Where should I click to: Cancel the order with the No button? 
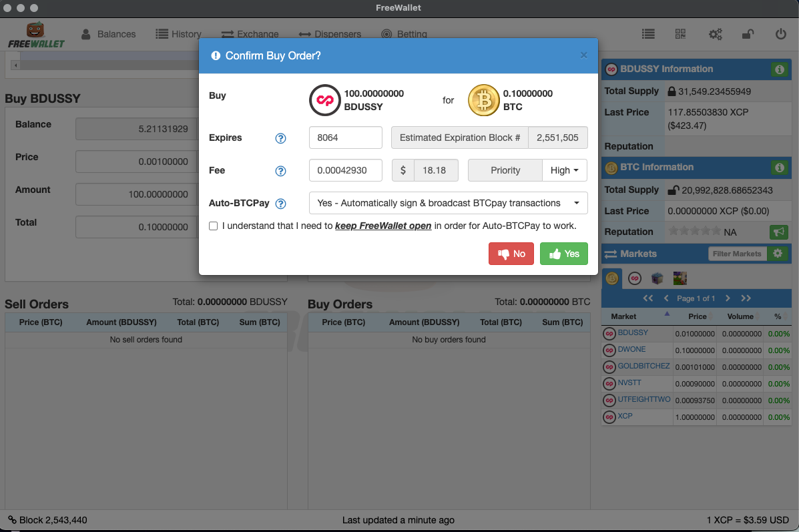511,254
